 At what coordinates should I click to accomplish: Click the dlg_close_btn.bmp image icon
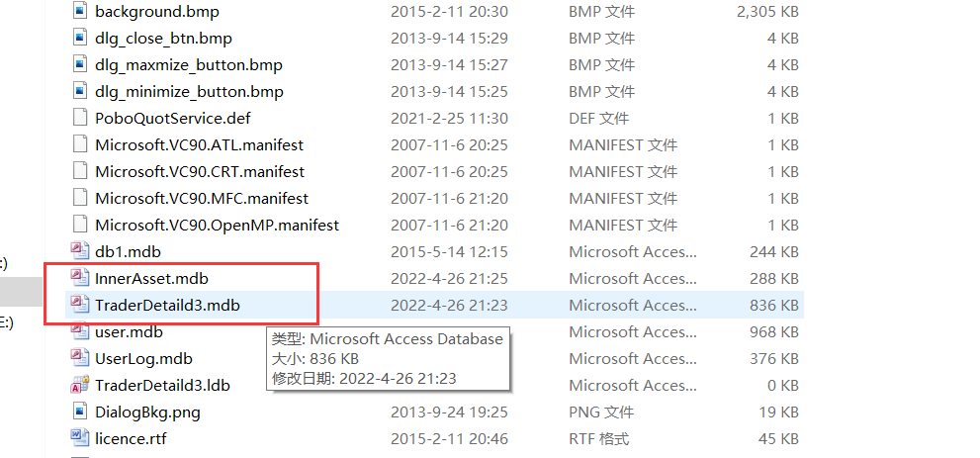coord(79,38)
